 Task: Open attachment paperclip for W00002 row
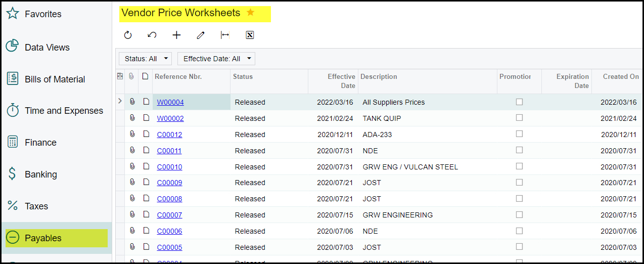point(132,118)
